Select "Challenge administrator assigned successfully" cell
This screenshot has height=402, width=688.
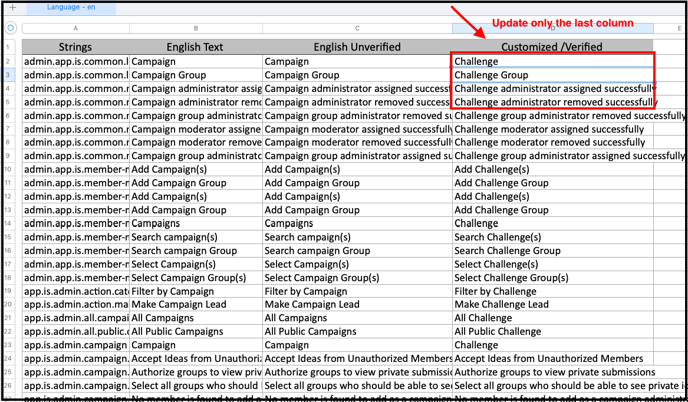coord(552,89)
